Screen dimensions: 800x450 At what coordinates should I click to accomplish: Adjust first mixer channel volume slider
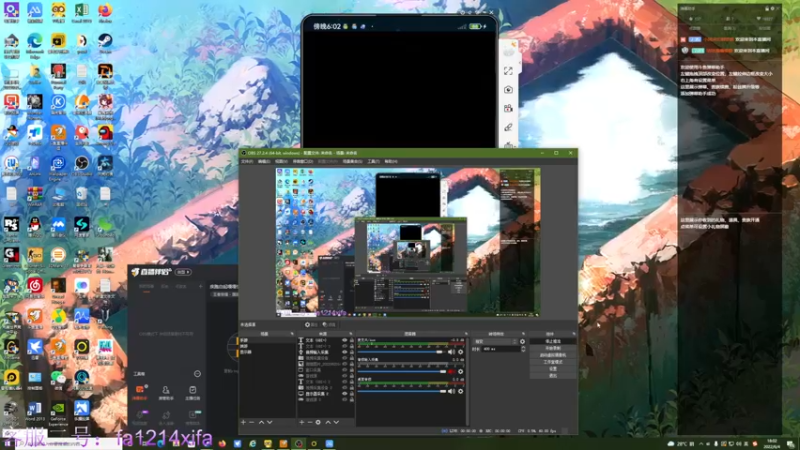[x=402, y=352]
